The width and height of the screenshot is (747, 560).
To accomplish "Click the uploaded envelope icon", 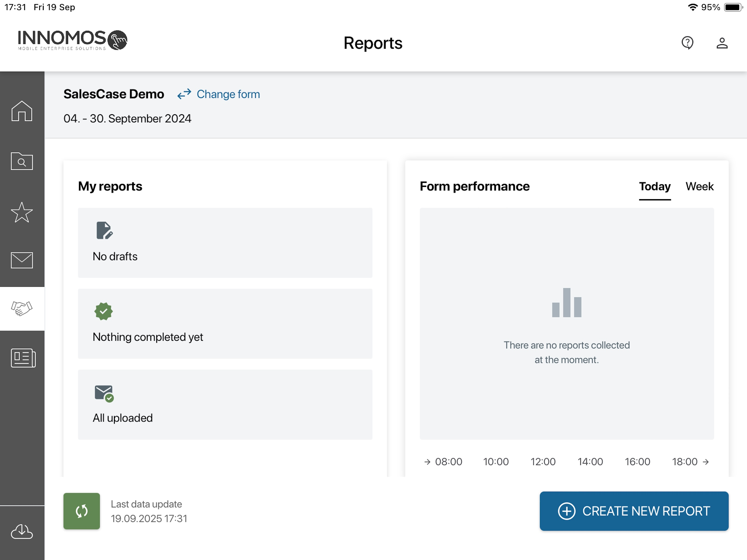I will (104, 394).
